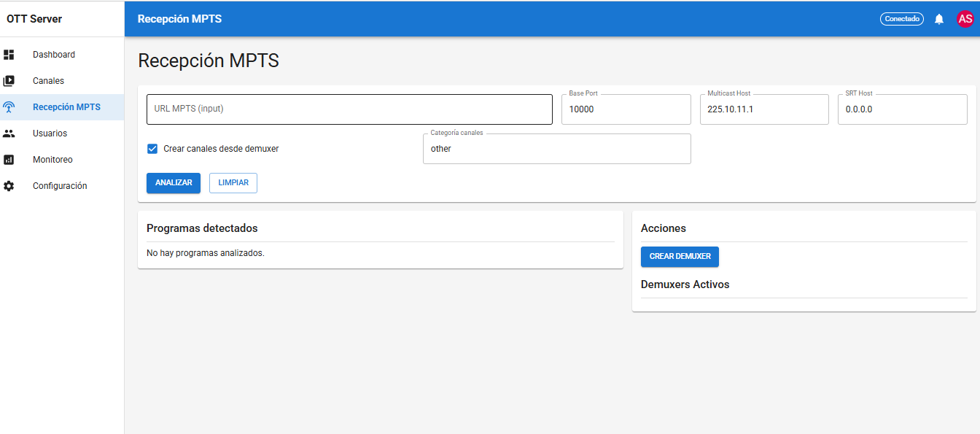Click the Recepción MPTS antenna icon
The width and height of the screenshot is (980, 434).
[9, 107]
